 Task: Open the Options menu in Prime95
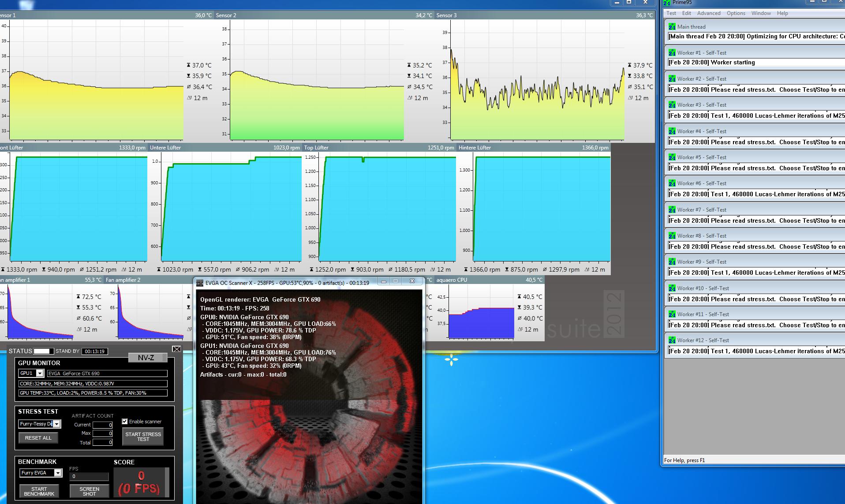click(736, 13)
